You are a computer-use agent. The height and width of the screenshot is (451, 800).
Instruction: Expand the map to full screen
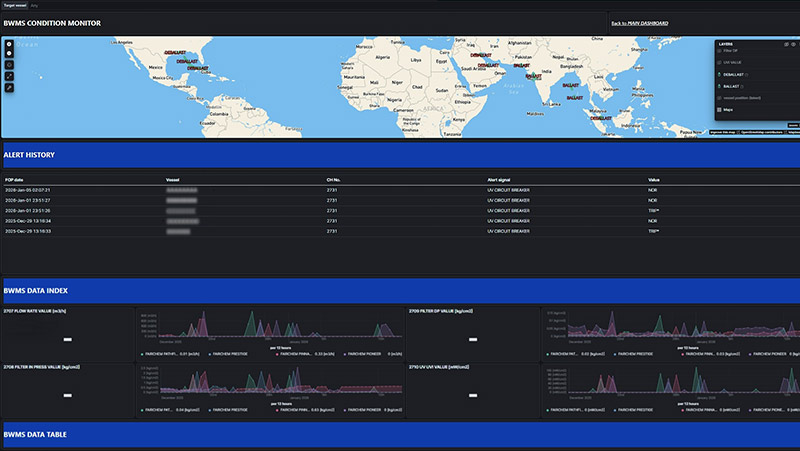pos(9,76)
